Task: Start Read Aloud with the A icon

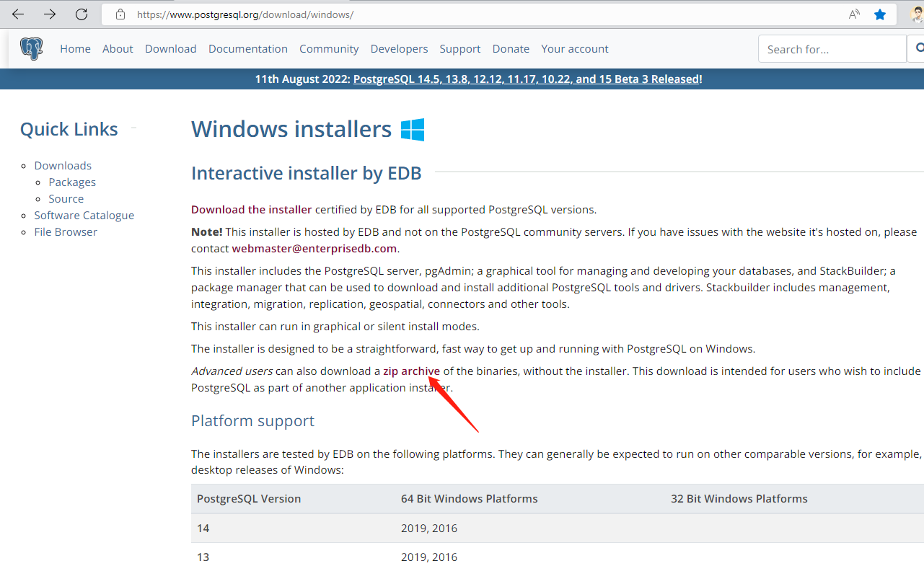Action: point(853,14)
